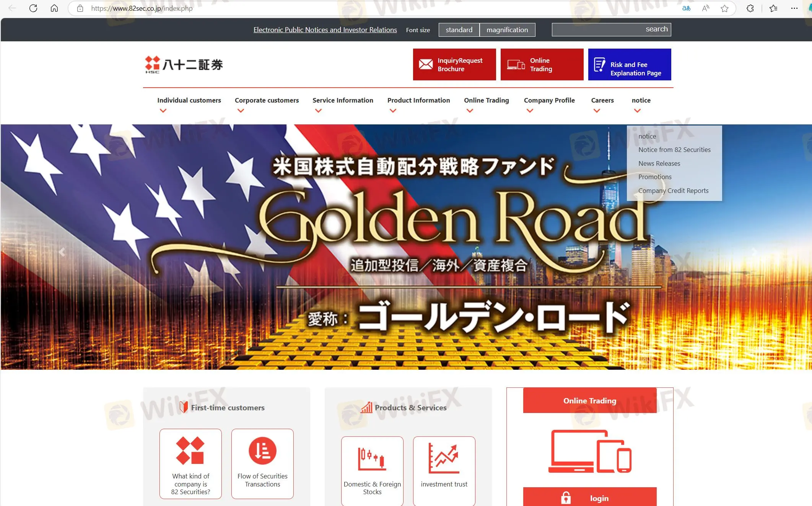Click the login button
Viewport: 812px width, 506px height.
click(x=590, y=497)
